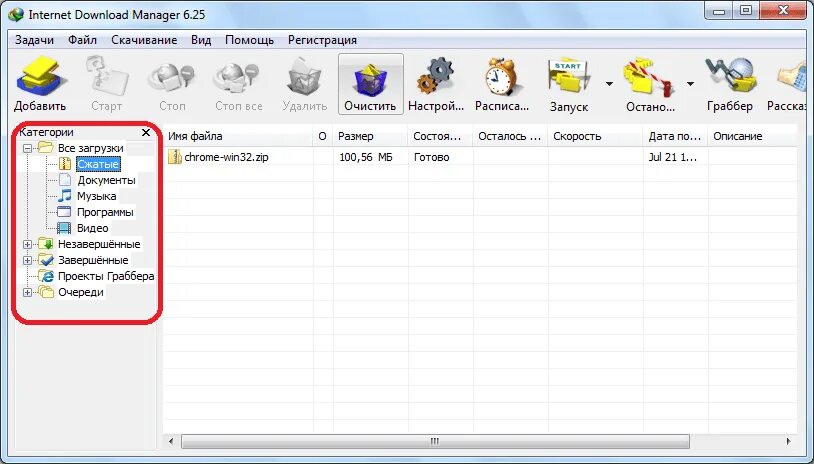Click the scrollbar left arrow
This screenshot has height=464, width=814.
pyautogui.click(x=171, y=442)
